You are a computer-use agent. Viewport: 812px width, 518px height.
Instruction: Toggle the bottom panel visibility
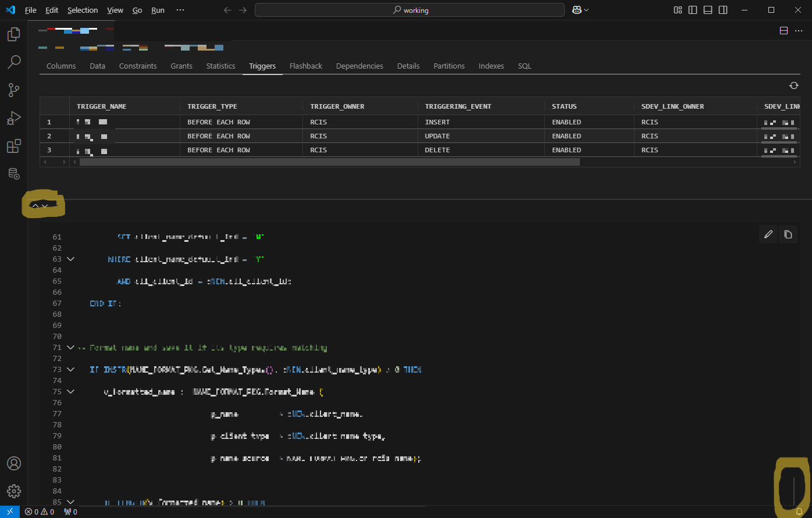coord(707,10)
